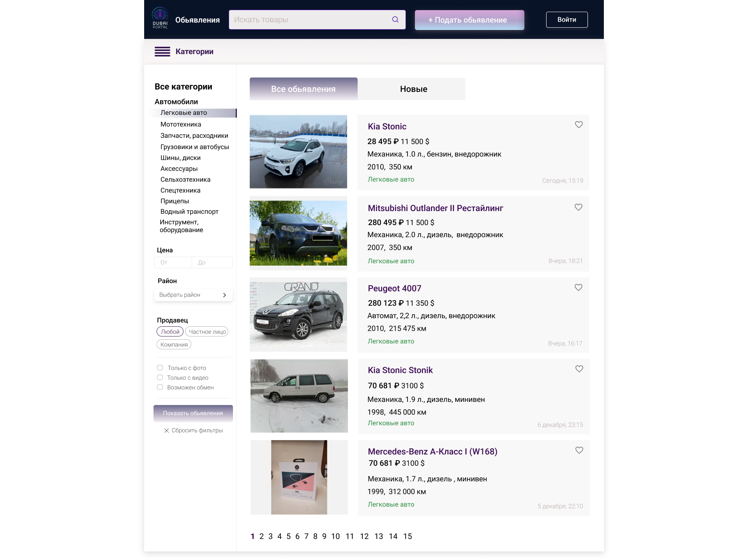
Task: Select Прицепы category
Action: point(175,201)
